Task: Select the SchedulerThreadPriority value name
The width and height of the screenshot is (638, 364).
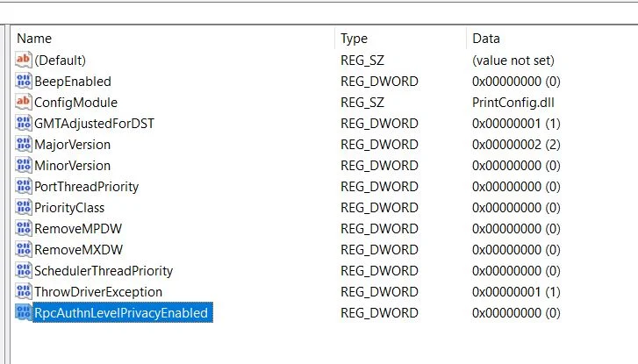Action: click(x=104, y=271)
